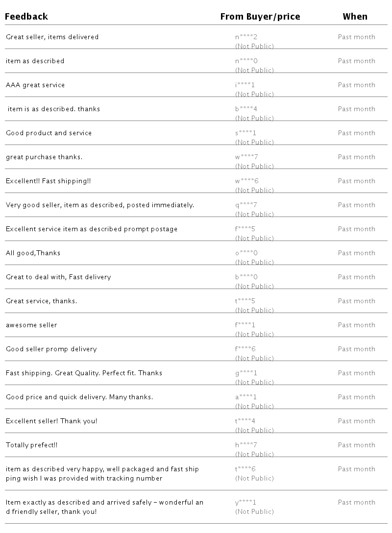
Task: Open buyer n****2 profile link
Action: click(246, 37)
